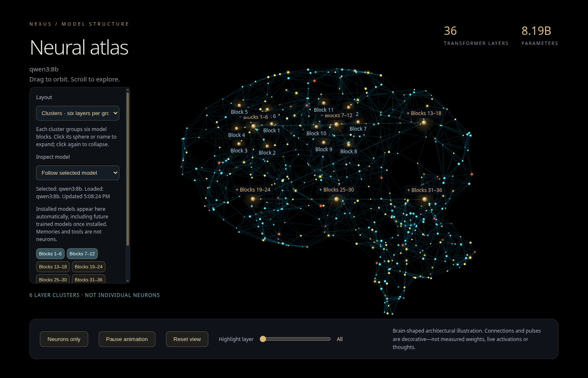The height and width of the screenshot is (378, 588).
Task: Click the Neural atlas heading
Action: [x=79, y=47]
